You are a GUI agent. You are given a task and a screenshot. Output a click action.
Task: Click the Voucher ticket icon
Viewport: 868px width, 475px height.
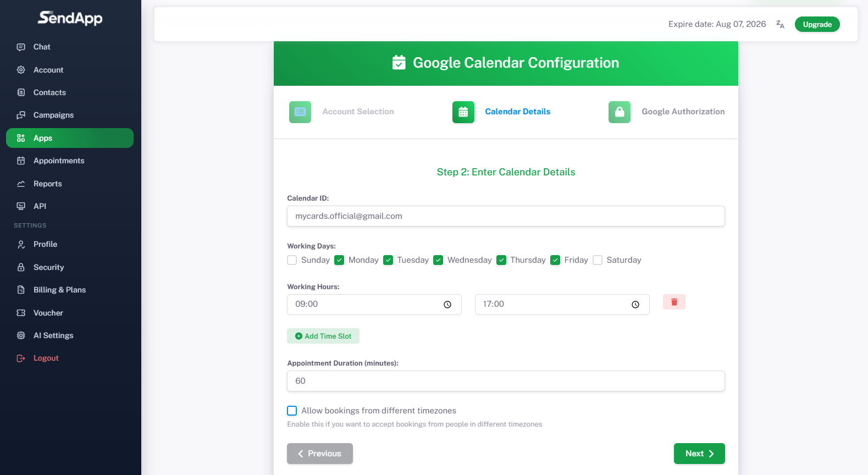(21, 313)
